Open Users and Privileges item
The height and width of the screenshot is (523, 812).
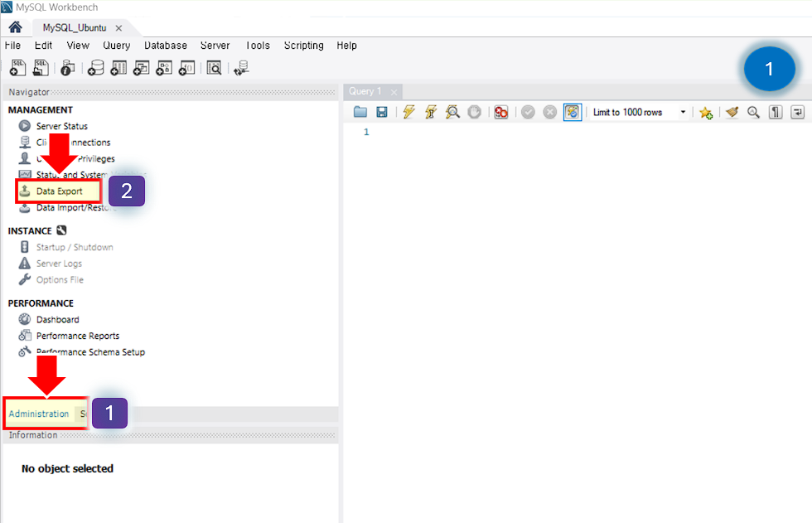75,158
